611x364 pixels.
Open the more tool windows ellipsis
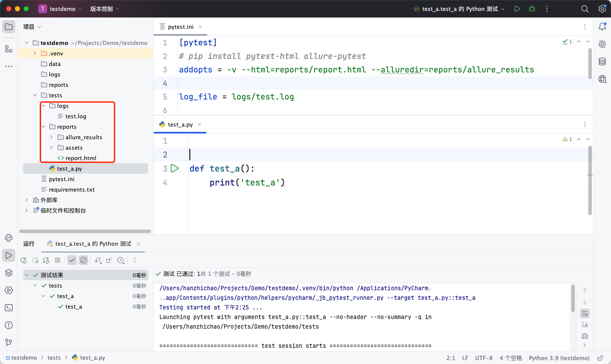coord(9,66)
